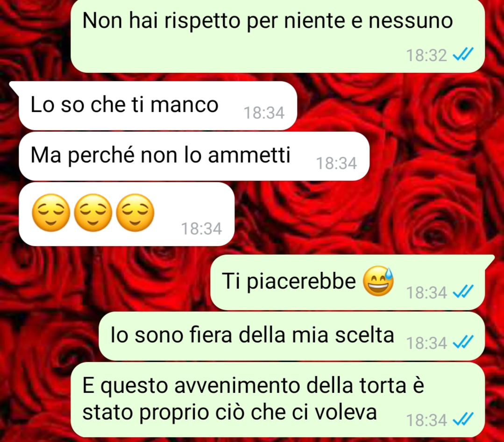Tap the 'Non hai rispetto per niente' message
This screenshot has width=504, height=442.
[278, 36]
